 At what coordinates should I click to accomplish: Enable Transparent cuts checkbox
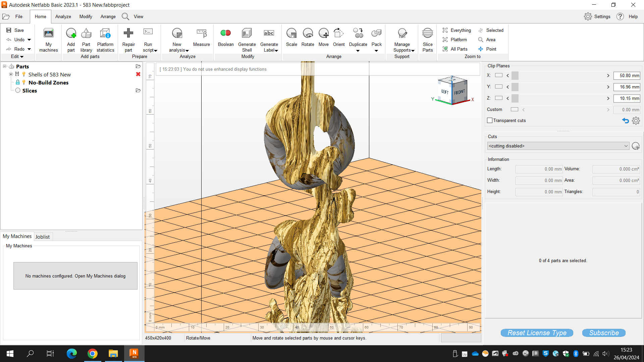(490, 120)
